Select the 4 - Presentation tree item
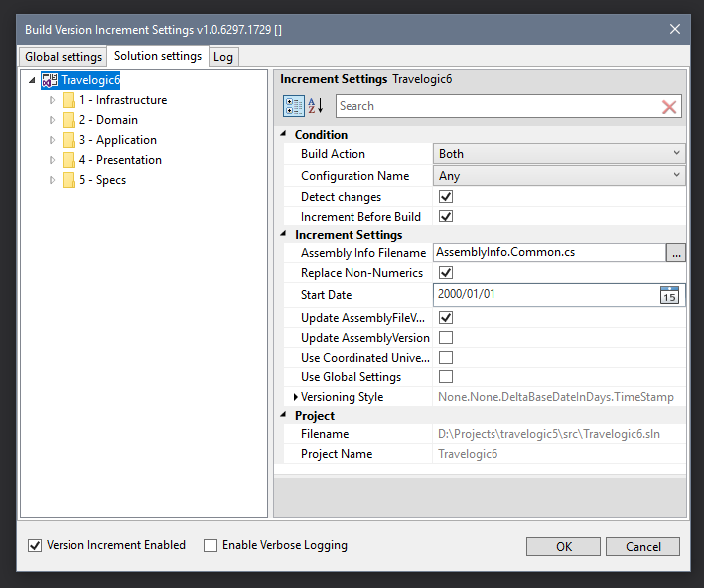Image resolution: width=704 pixels, height=588 pixels. pyautogui.click(x=120, y=160)
